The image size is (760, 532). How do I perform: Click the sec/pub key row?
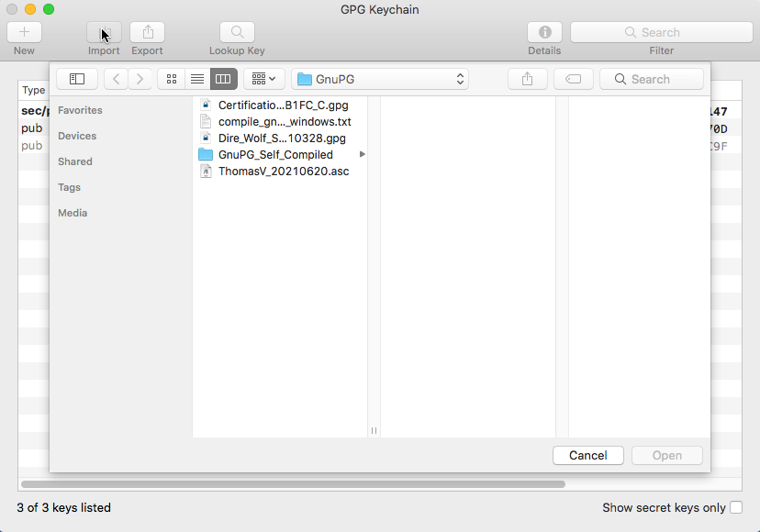(x=35, y=111)
